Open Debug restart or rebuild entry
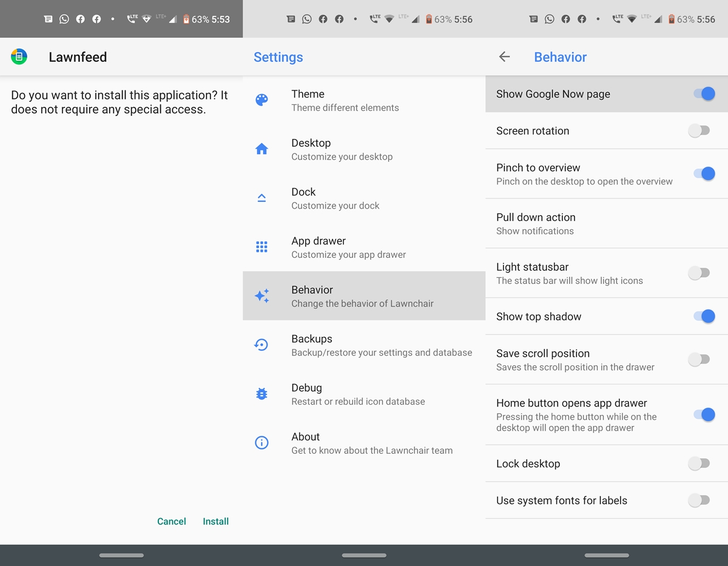 [x=364, y=394]
